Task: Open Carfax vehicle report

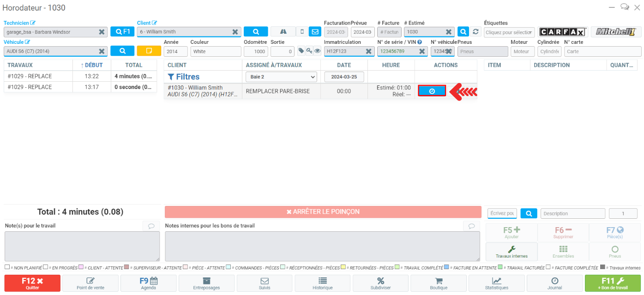Action: click(x=562, y=32)
